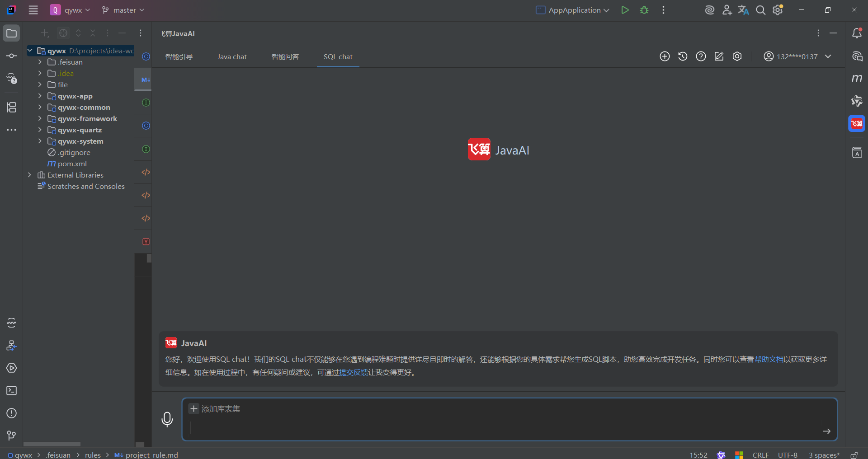Open JavaAI plugin settings hexagon icon
Image resolution: width=868 pixels, height=459 pixels.
[x=737, y=56]
